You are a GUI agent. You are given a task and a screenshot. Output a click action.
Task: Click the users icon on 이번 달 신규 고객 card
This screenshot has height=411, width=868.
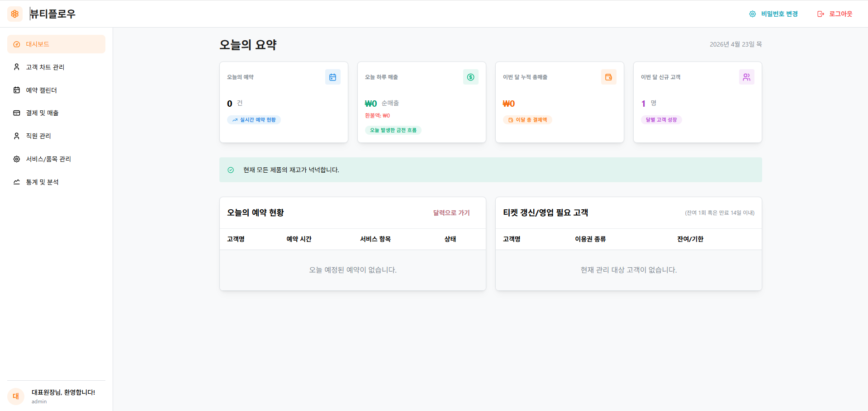(746, 77)
